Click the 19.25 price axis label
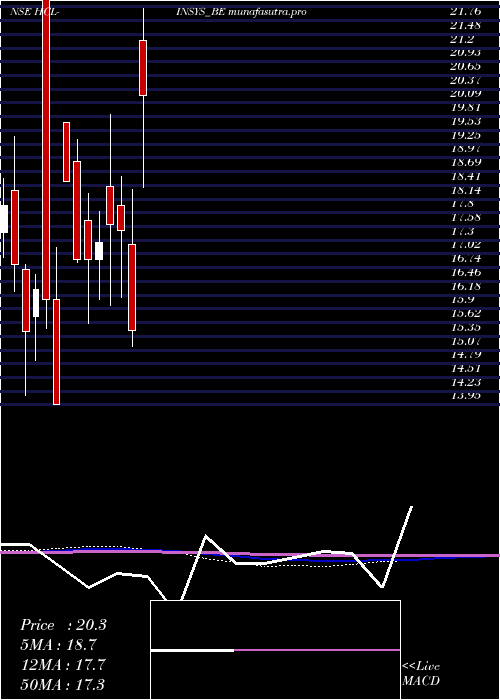The image size is (500, 700). (x=466, y=135)
